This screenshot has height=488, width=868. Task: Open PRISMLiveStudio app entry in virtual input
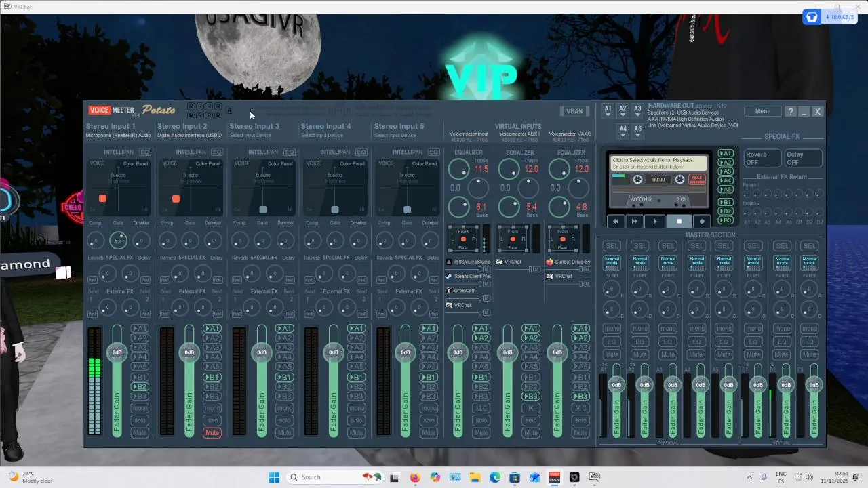469,262
